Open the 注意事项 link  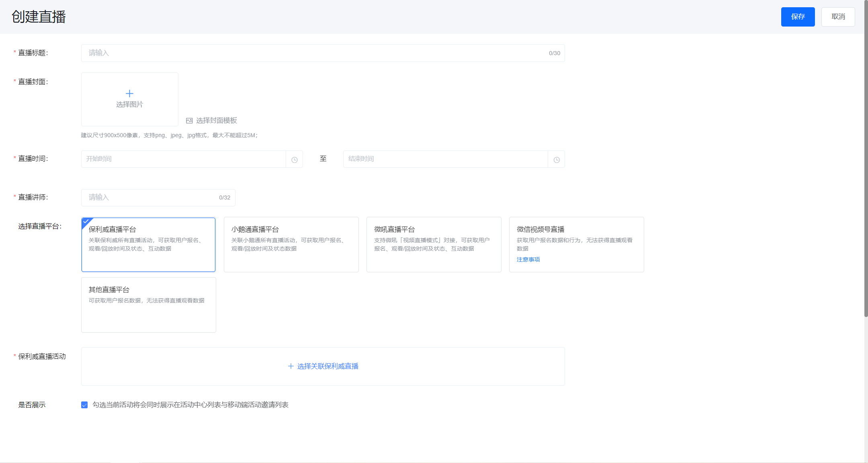tap(528, 259)
